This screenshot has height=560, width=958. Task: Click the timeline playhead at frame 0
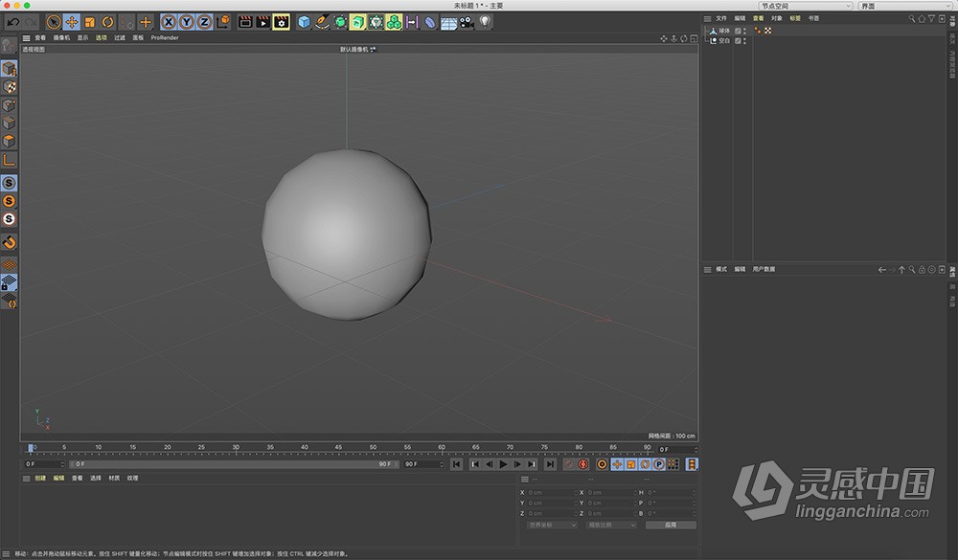tap(32, 446)
